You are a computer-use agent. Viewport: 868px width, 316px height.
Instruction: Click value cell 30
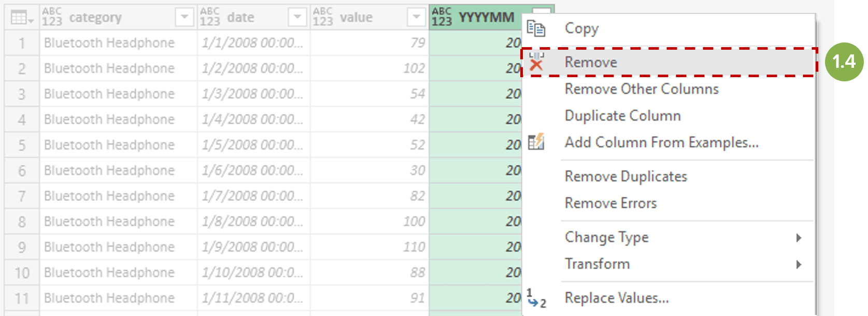(369, 170)
